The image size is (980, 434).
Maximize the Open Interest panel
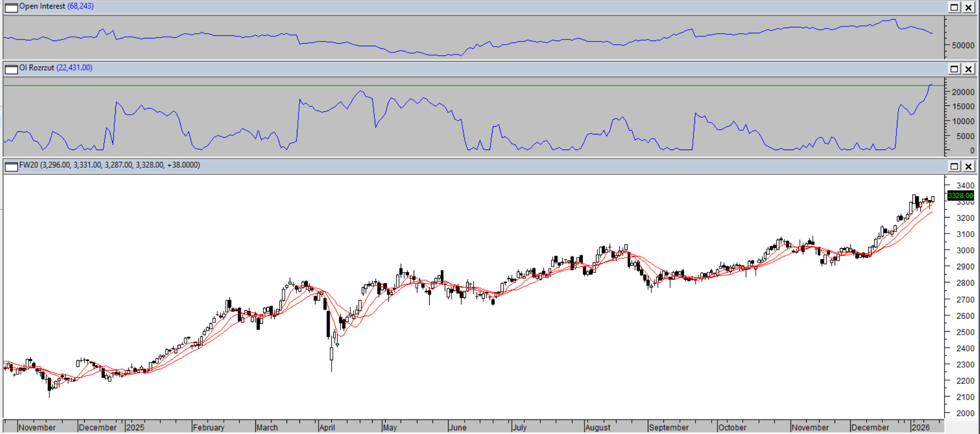954,7
